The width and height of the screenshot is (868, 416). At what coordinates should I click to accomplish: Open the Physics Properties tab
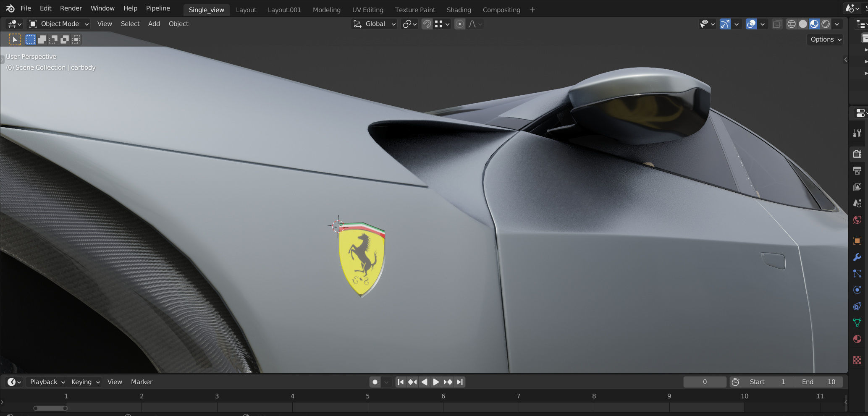[858, 290]
